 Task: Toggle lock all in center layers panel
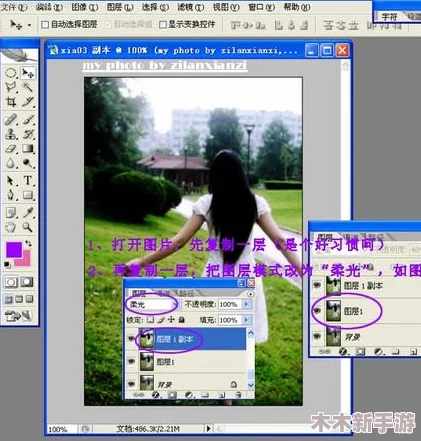coord(182,320)
